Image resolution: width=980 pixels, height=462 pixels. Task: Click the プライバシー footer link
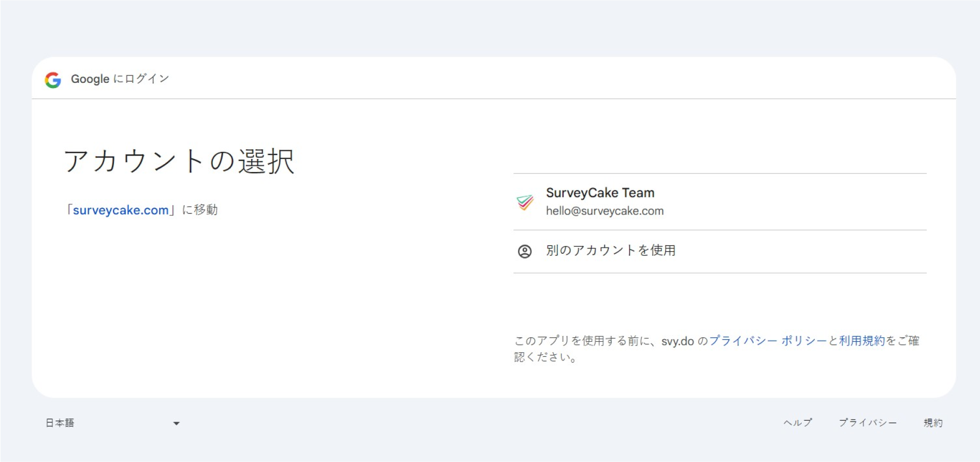coord(868,423)
